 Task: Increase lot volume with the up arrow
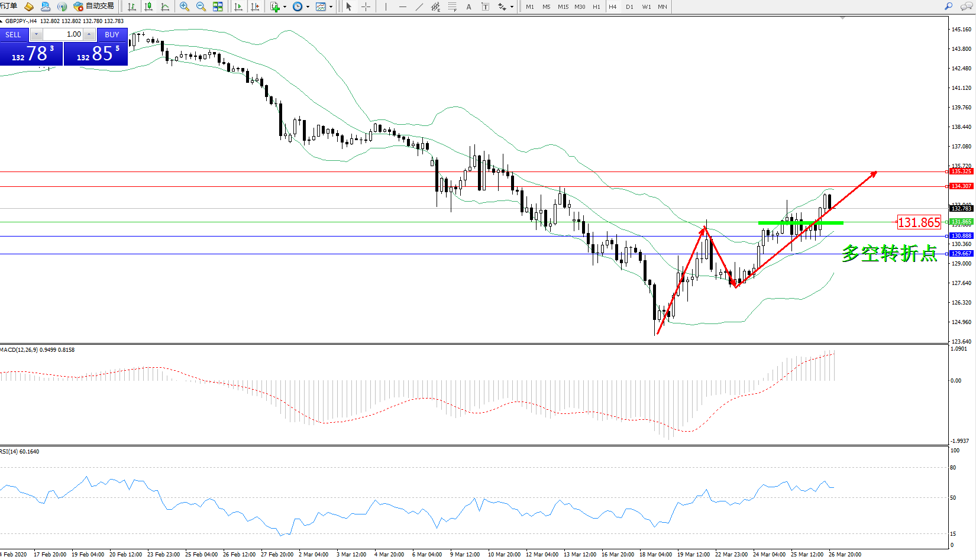click(89, 34)
